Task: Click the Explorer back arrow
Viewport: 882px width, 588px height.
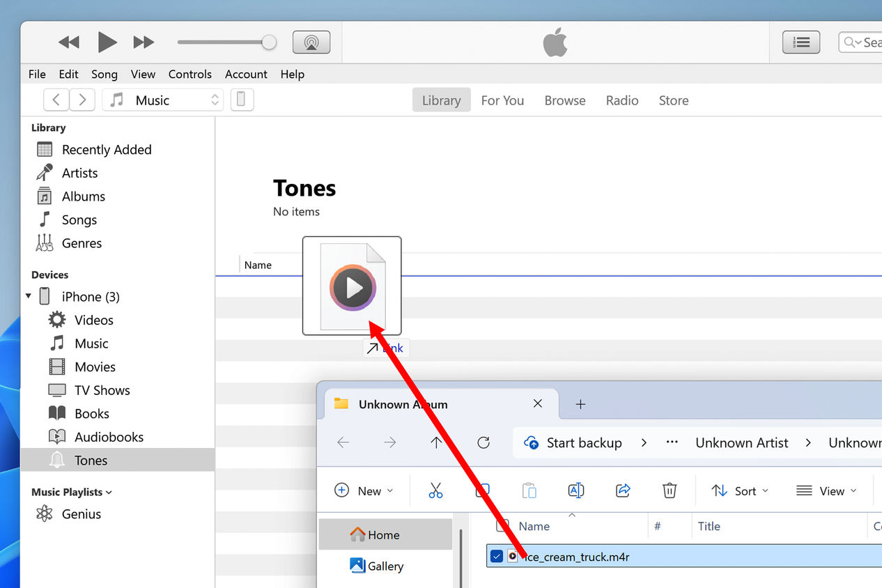Action: (343, 442)
